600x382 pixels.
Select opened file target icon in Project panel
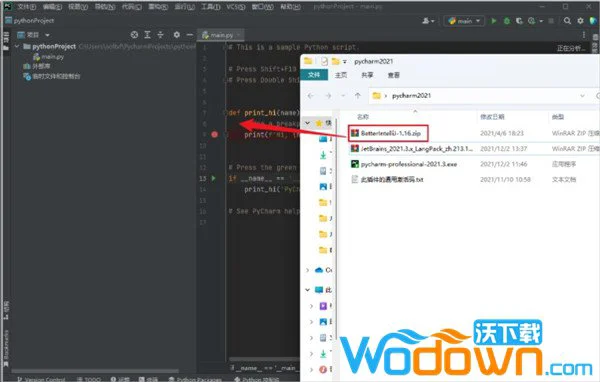[x=134, y=35]
